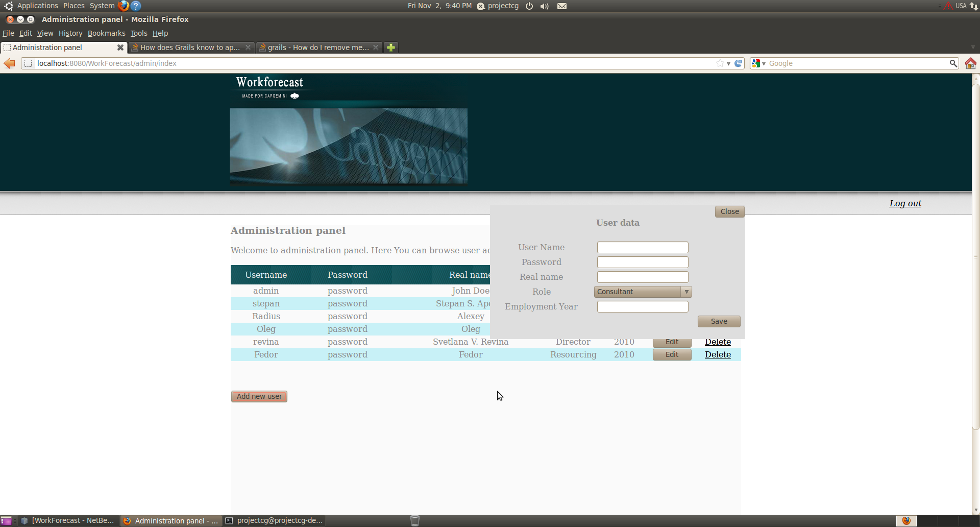The height and width of the screenshot is (527, 980).
Task: Close the 'How does Grails know' tab
Action: pos(248,47)
